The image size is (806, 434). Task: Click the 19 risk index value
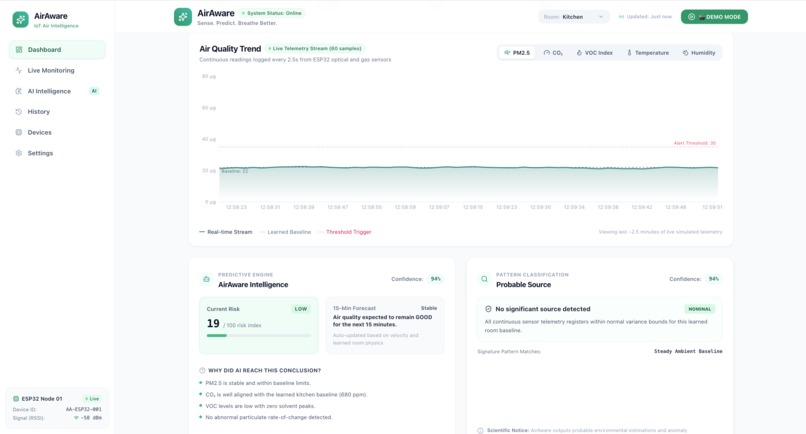[213, 323]
